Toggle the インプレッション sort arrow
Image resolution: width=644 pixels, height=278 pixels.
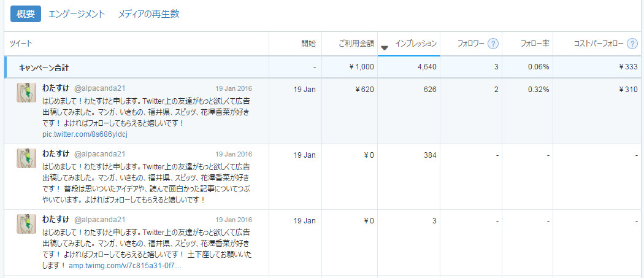[385, 48]
